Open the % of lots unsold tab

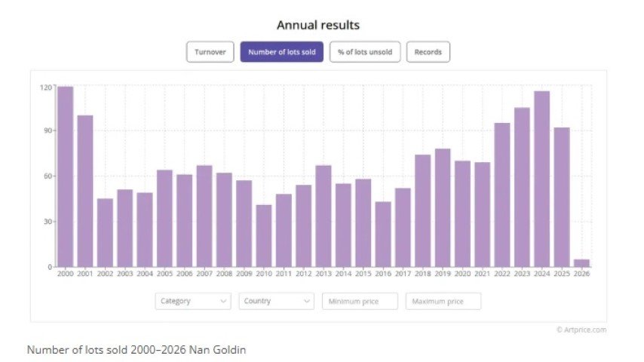click(365, 52)
